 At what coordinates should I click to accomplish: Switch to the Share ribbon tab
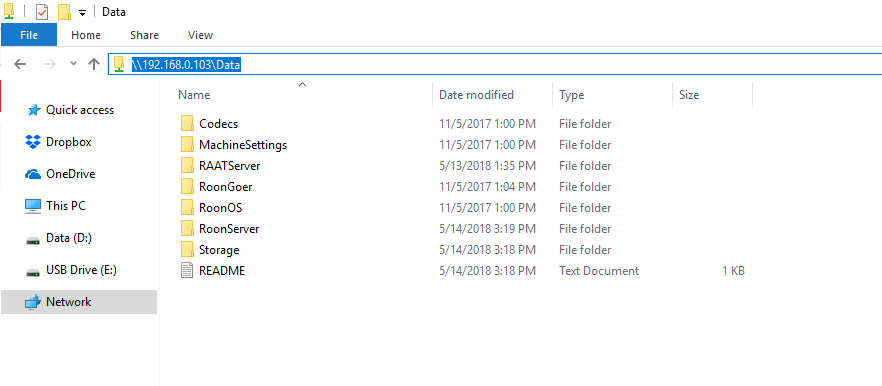(144, 35)
